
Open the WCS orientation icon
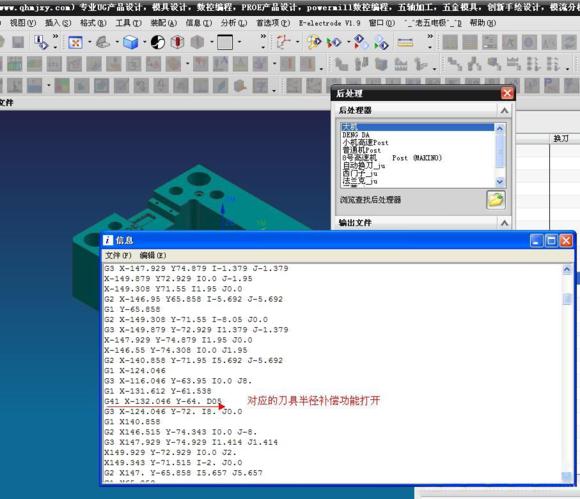[x=283, y=42]
